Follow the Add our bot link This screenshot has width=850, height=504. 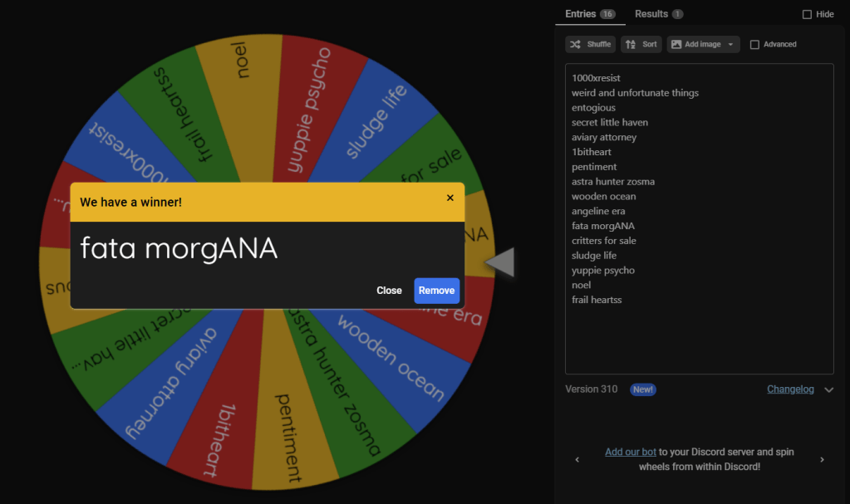pyautogui.click(x=630, y=452)
